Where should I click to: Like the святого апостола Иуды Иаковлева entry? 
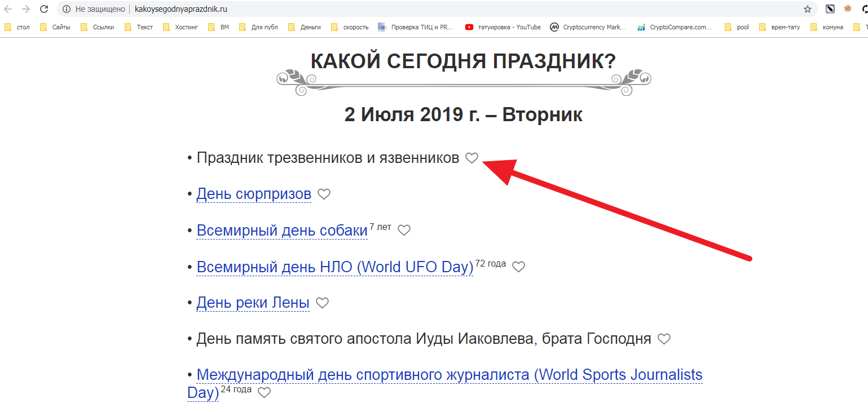tap(664, 339)
